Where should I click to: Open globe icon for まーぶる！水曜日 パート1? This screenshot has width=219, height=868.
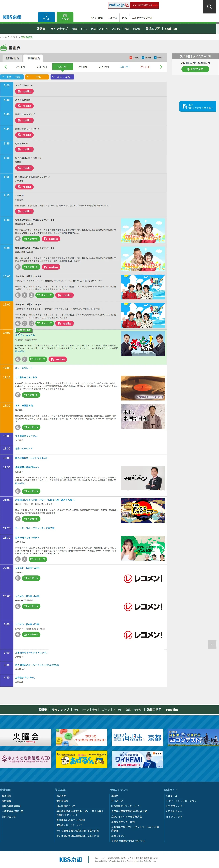tap(18, 295)
